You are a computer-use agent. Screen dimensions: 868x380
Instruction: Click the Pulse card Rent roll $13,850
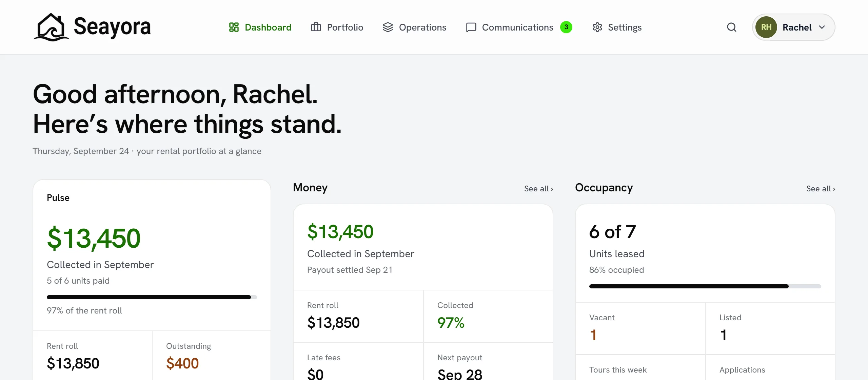click(x=73, y=363)
